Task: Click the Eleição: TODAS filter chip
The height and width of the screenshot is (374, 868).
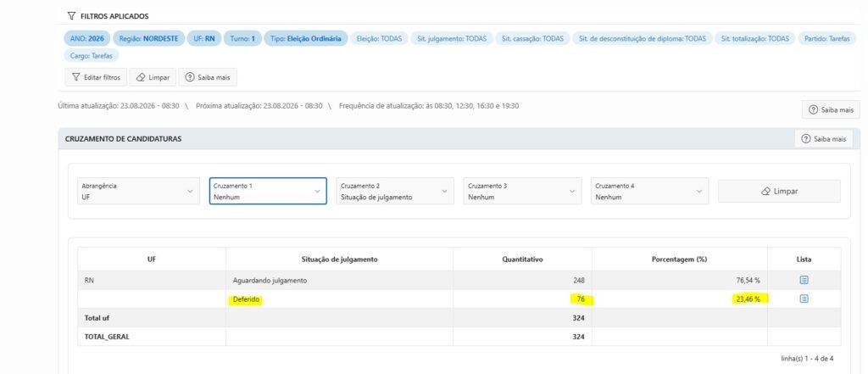Action: 379,39
